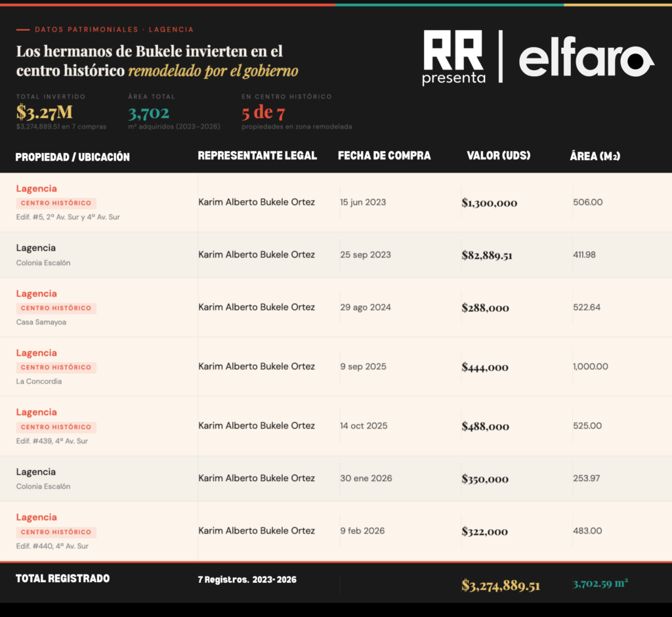Open the Lagencia entry dated 25 sep 2023
The height and width of the screenshot is (617, 672).
coord(36,248)
